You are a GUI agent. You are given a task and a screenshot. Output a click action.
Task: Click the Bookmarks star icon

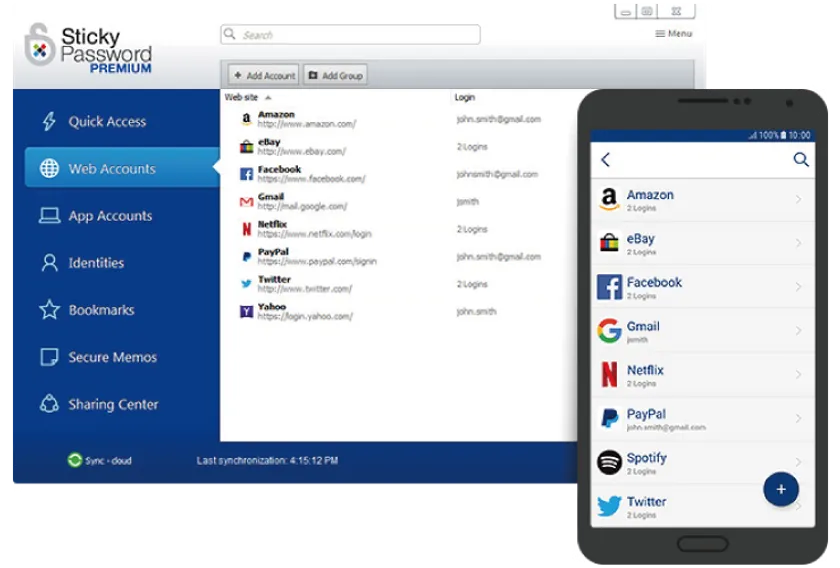click(49, 310)
